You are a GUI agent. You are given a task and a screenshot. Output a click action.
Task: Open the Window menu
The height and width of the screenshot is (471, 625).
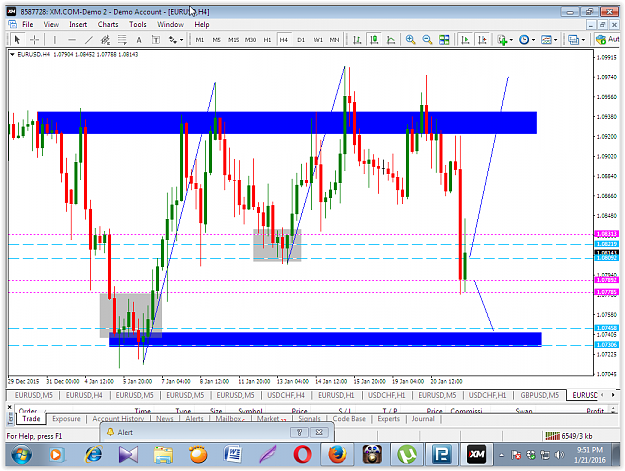[x=170, y=24]
